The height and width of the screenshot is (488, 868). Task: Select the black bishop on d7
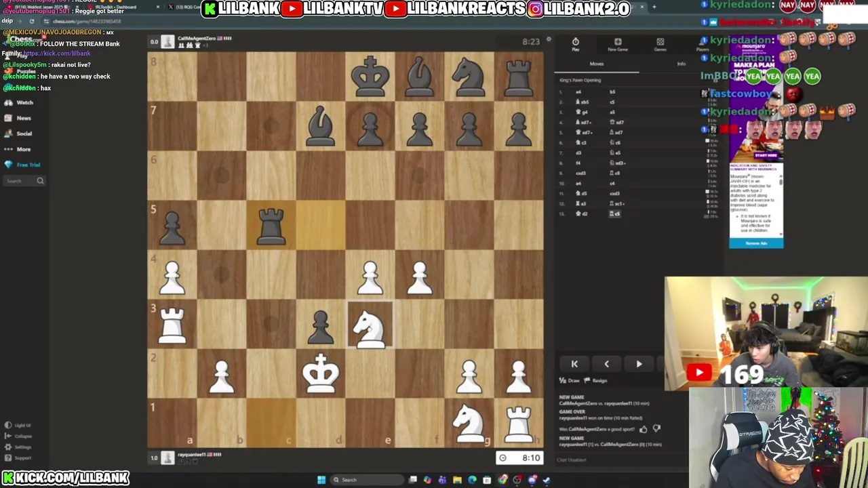click(321, 126)
